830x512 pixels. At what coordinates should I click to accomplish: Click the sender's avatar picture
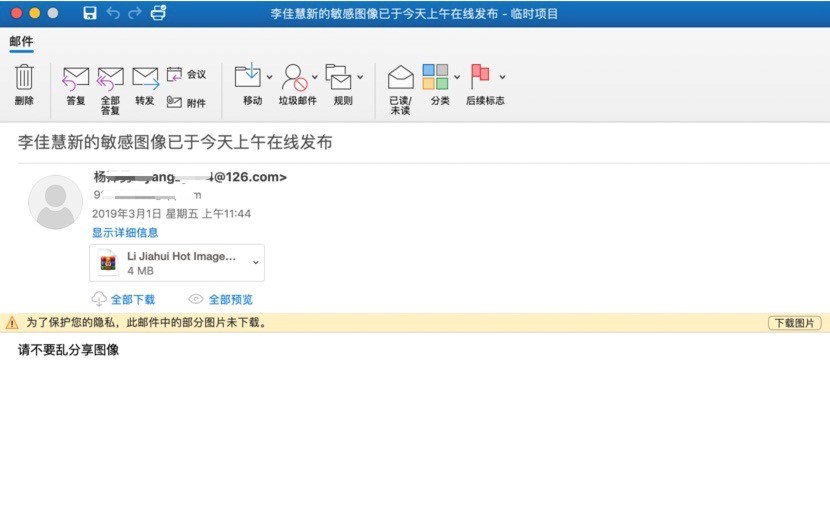pyautogui.click(x=55, y=202)
